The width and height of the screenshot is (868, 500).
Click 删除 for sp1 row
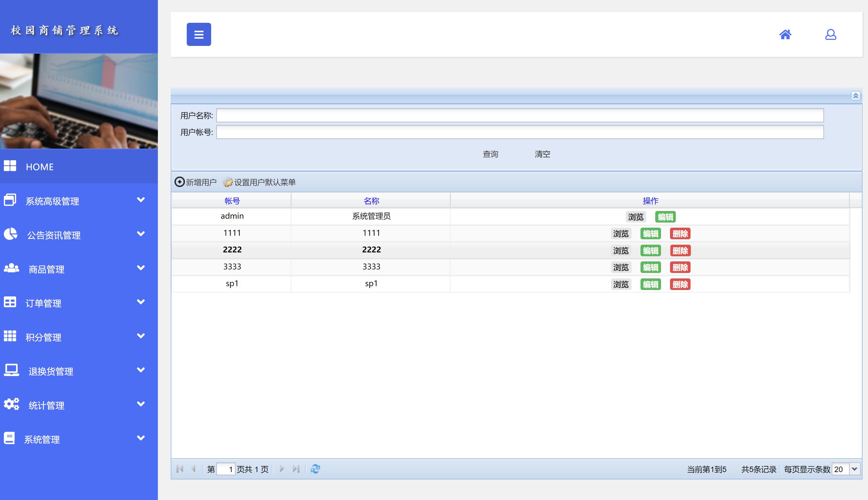(680, 284)
